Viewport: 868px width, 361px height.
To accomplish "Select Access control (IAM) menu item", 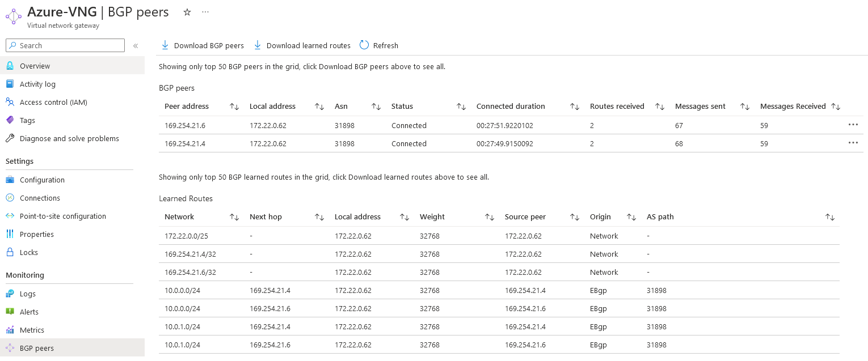I will coord(53,102).
